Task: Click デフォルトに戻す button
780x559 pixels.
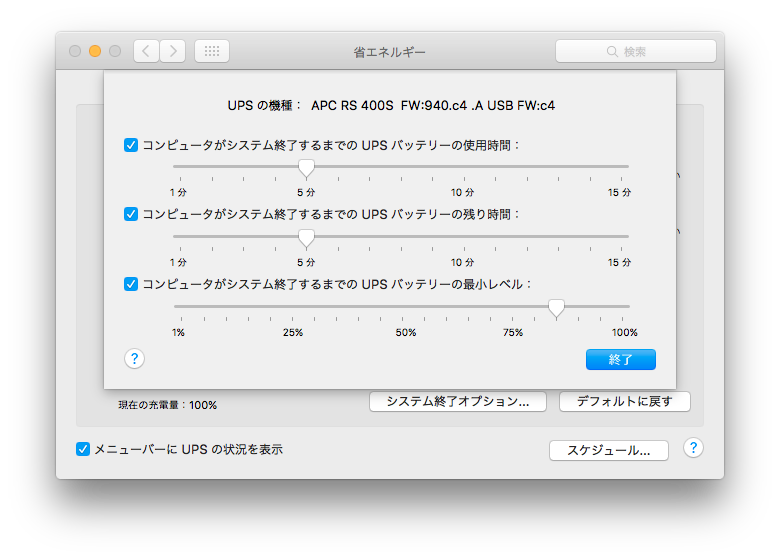Action: pyautogui.click(x=624, y=401)
